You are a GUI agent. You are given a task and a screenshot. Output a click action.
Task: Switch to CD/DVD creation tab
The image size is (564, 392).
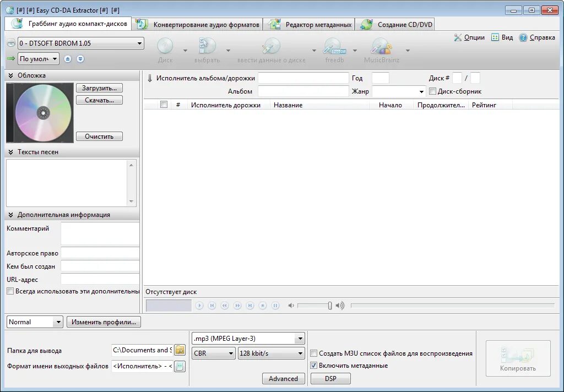[x=395, y=24]
